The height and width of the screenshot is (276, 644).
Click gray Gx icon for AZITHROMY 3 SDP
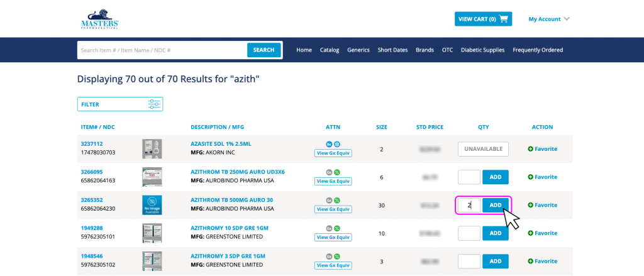click(x=329, y=257)
